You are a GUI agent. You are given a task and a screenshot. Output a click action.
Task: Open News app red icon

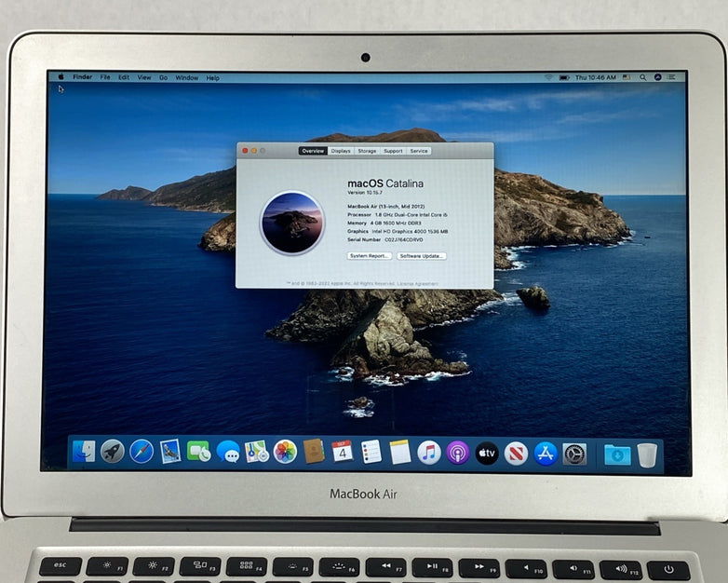coord(516,454)
